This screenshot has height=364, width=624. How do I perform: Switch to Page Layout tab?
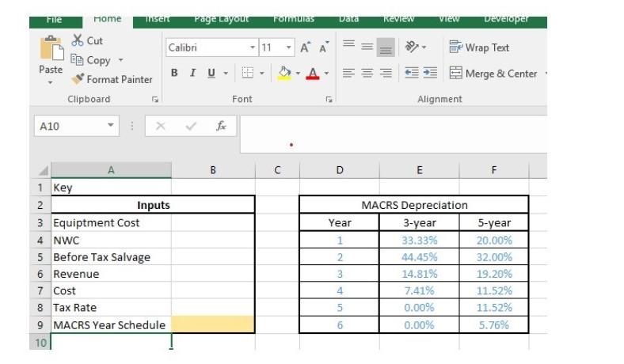222,19
